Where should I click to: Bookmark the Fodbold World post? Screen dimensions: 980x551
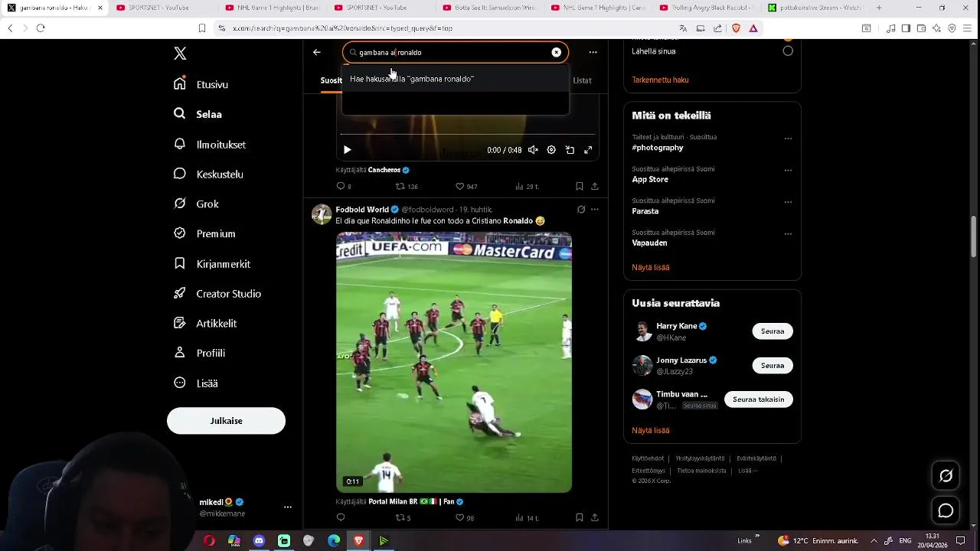tap(580, 518)
